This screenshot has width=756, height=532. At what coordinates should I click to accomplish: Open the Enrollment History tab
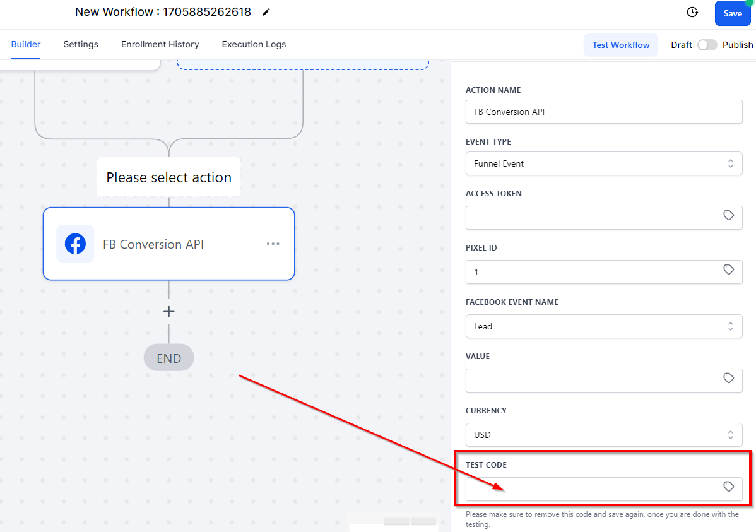[160, 44]
